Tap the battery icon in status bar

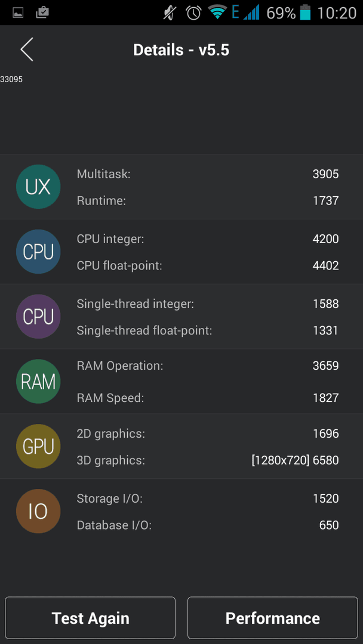pos(306,13)
